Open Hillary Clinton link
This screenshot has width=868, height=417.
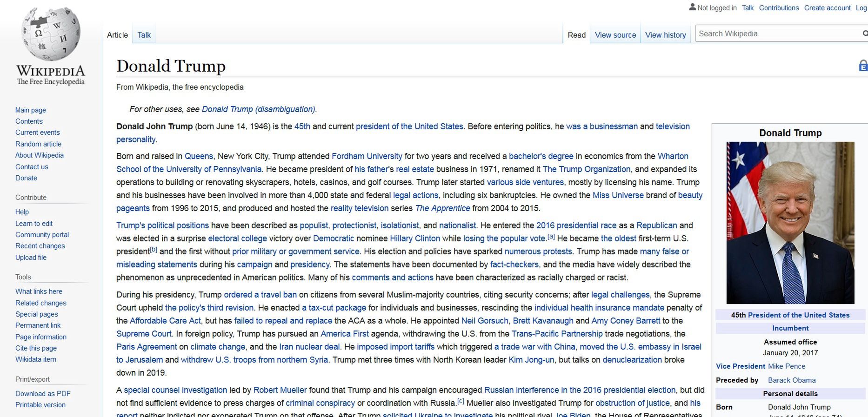pos(415,238)
